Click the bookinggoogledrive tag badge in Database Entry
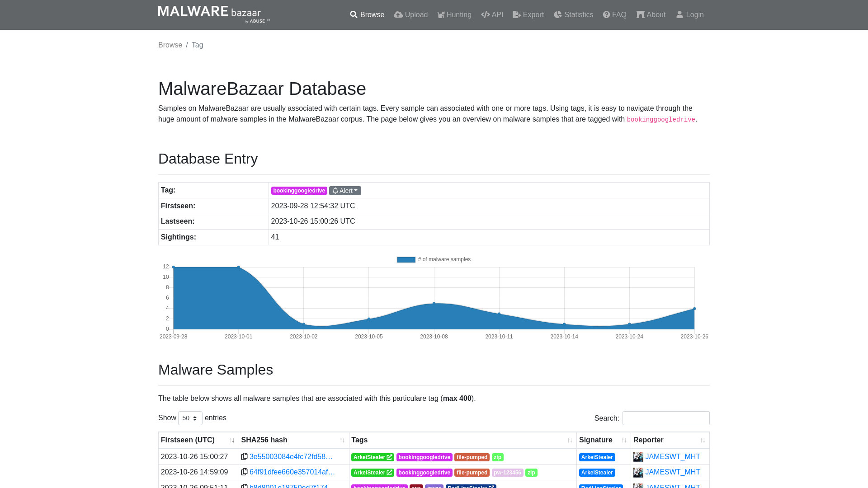Screen dimensions: 868x488 (x=299, y=191)
